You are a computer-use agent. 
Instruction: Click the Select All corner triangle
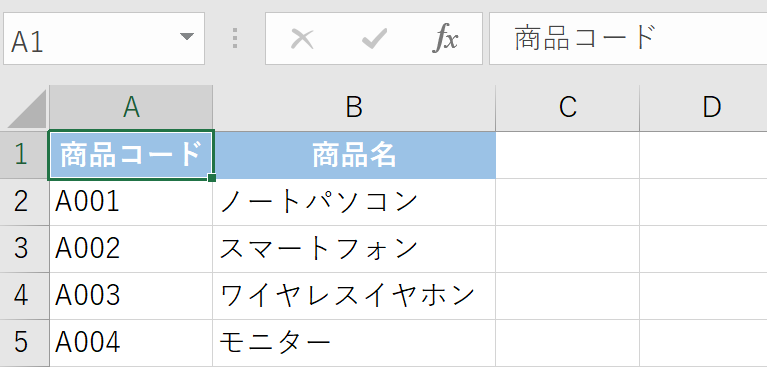(25, 109)
